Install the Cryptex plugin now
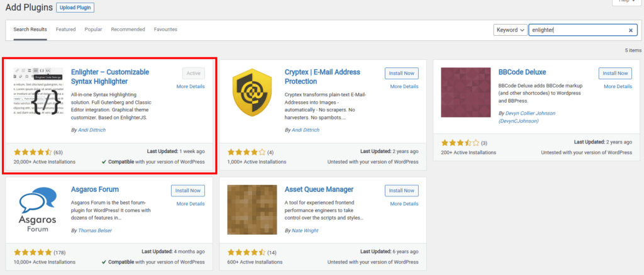This screenshot has height=275, width=644. coord(402,73)
